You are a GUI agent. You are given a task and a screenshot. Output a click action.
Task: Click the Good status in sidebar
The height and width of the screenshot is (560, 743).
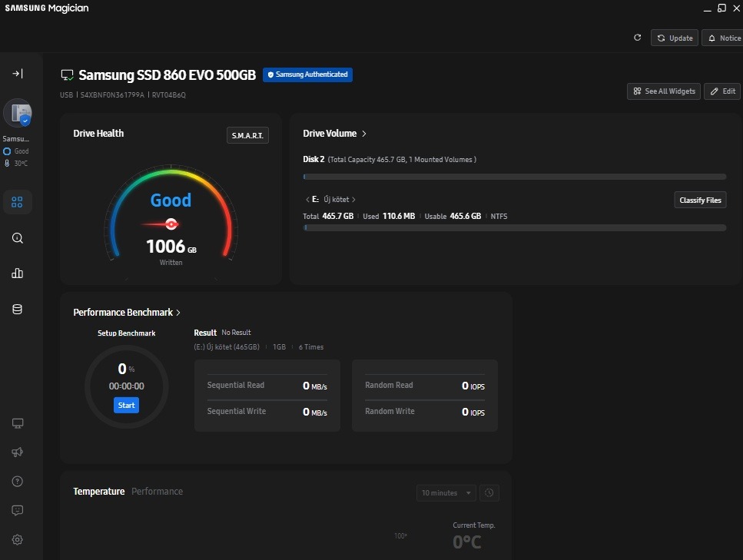click(x=16, y=151)
